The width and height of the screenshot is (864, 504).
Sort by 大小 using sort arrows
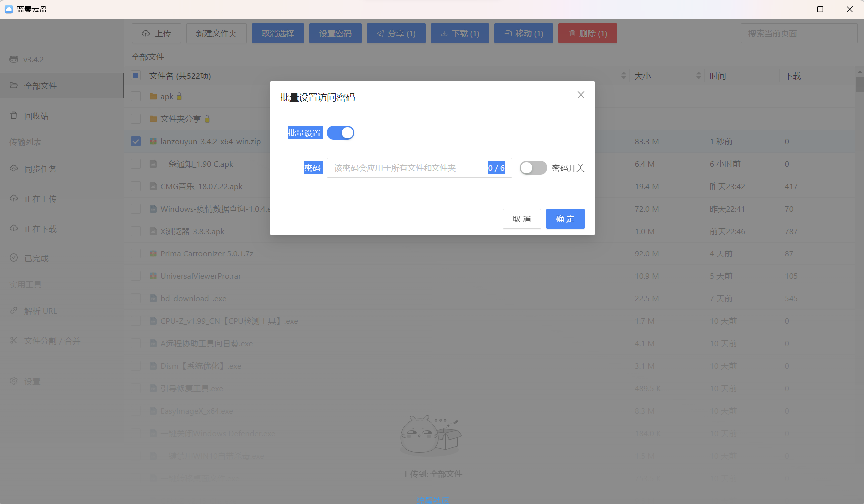[699, 76]
